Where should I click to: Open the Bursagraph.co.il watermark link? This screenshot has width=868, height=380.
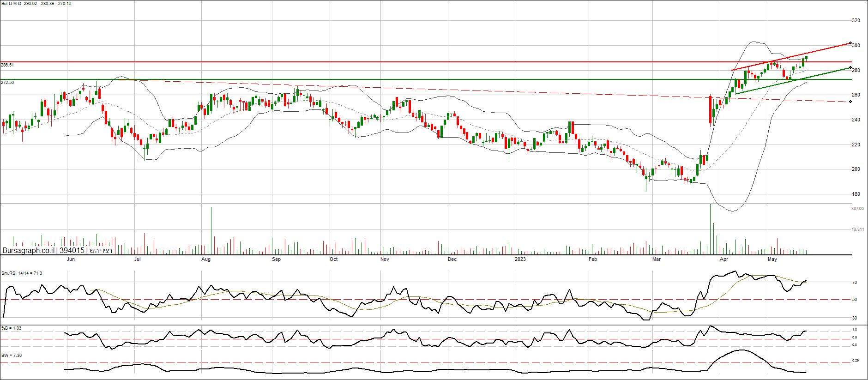click(28, 251)
